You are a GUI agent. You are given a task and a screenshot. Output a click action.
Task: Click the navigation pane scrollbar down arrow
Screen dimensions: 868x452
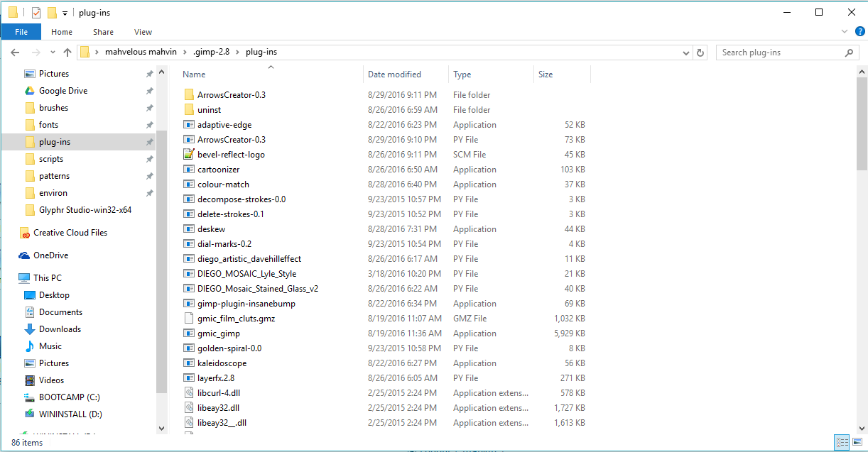(161, 427)
